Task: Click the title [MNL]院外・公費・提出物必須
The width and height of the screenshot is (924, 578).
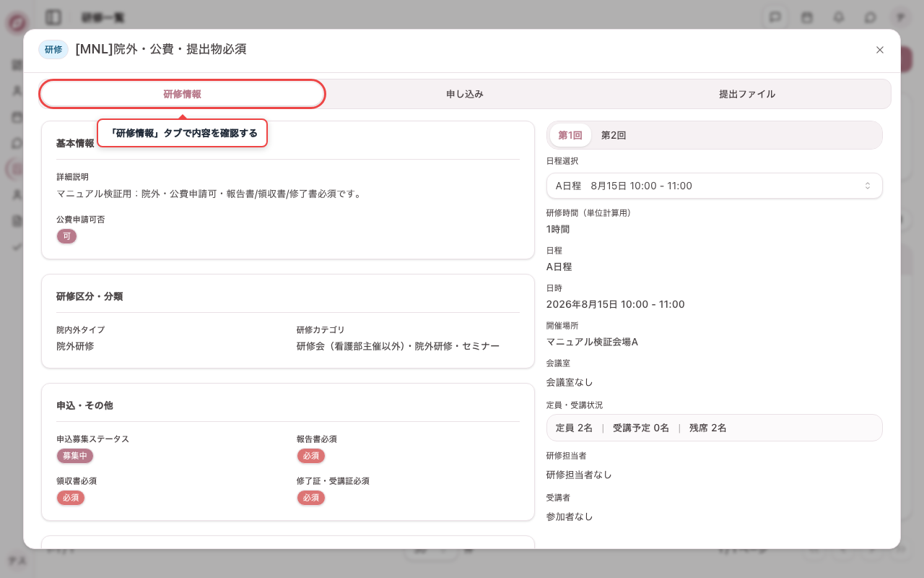Action: [x=161, y=49]
